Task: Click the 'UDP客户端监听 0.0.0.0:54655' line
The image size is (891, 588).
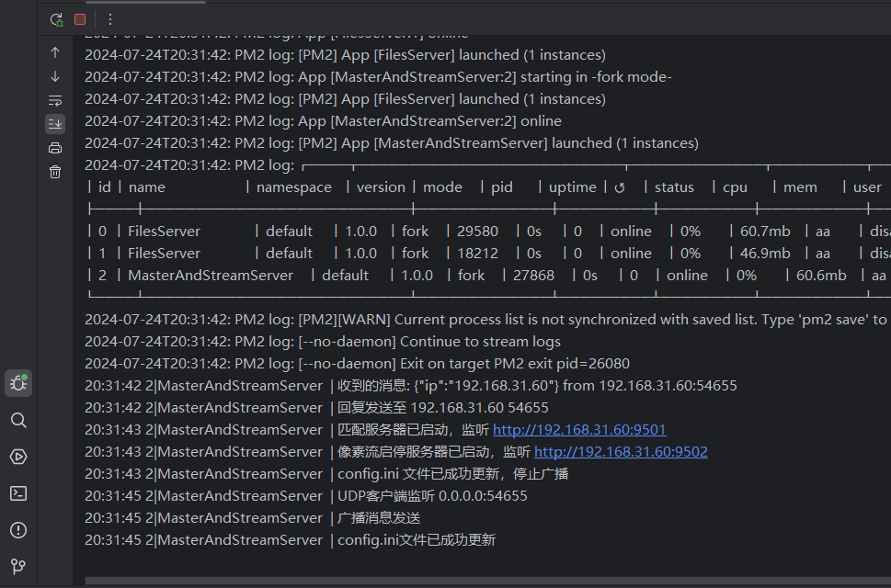Action: click(305, 496)
